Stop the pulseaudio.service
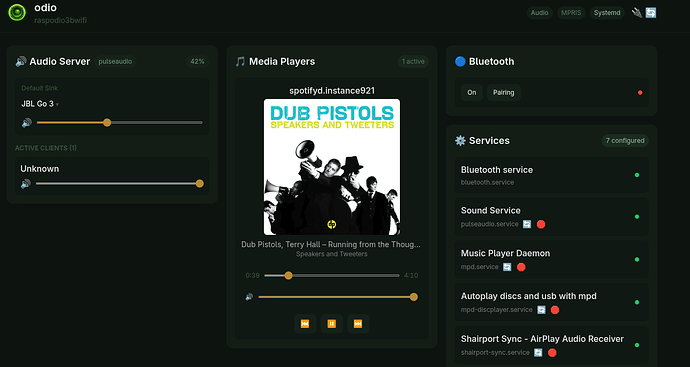 coord(541,224)
